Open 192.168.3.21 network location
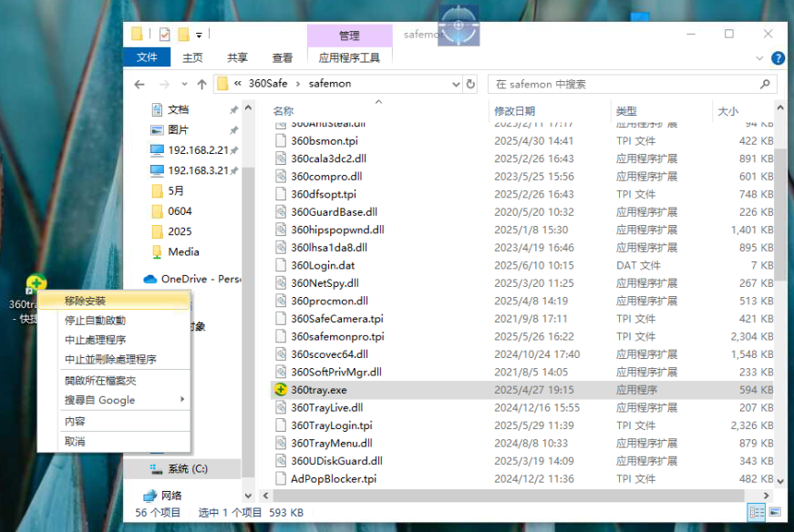 tap(198, 170)
